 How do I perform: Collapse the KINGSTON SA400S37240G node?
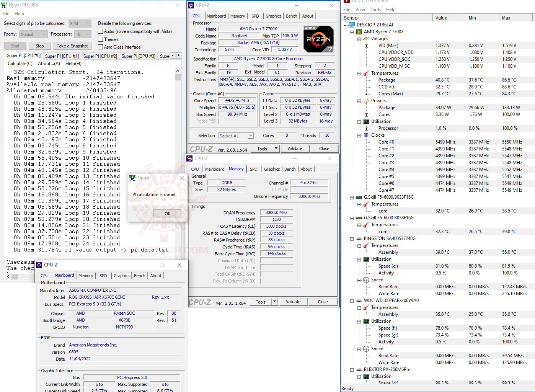click(352, 238)
